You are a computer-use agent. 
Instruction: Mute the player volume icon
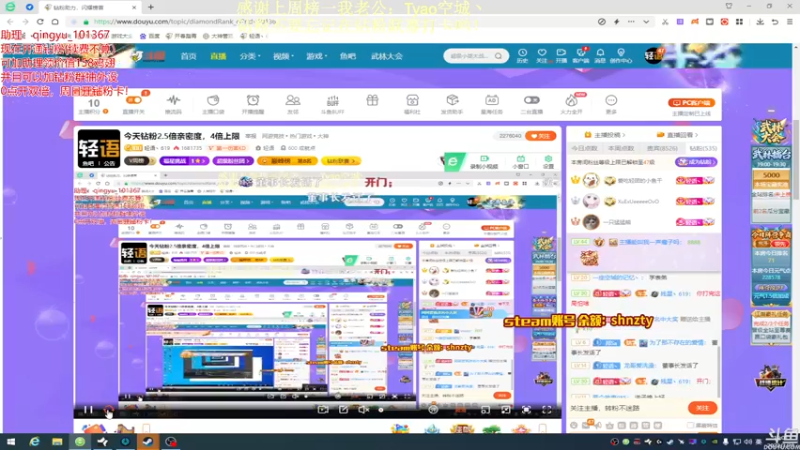click(363, 410)
